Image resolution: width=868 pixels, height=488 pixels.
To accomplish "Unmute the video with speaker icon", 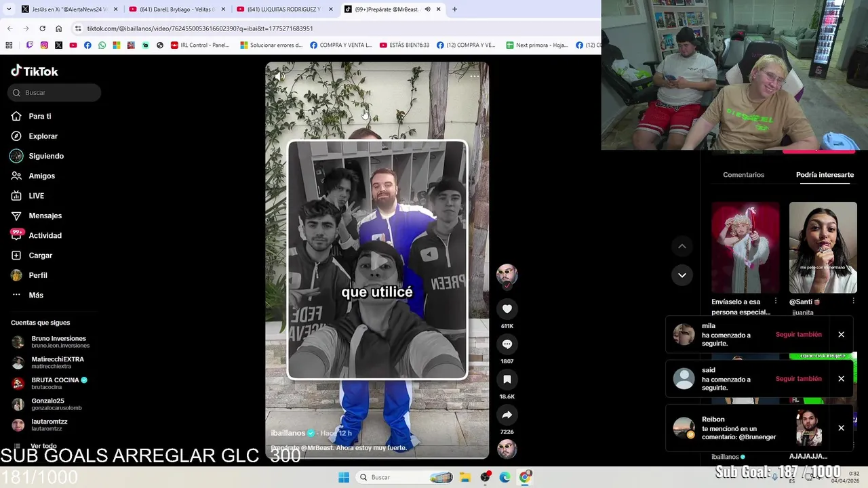I will tap(279, 77).
